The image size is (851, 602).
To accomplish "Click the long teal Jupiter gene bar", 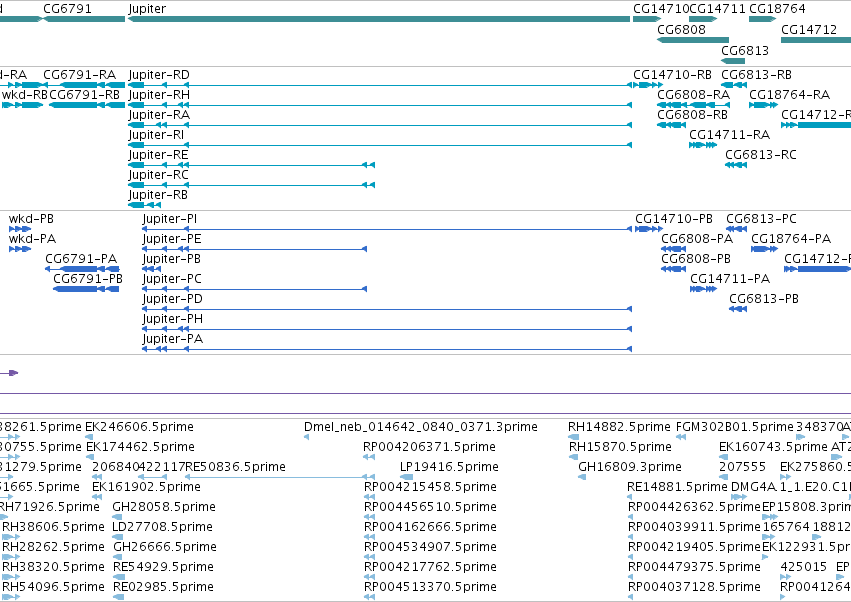I will tap(379, 19).
